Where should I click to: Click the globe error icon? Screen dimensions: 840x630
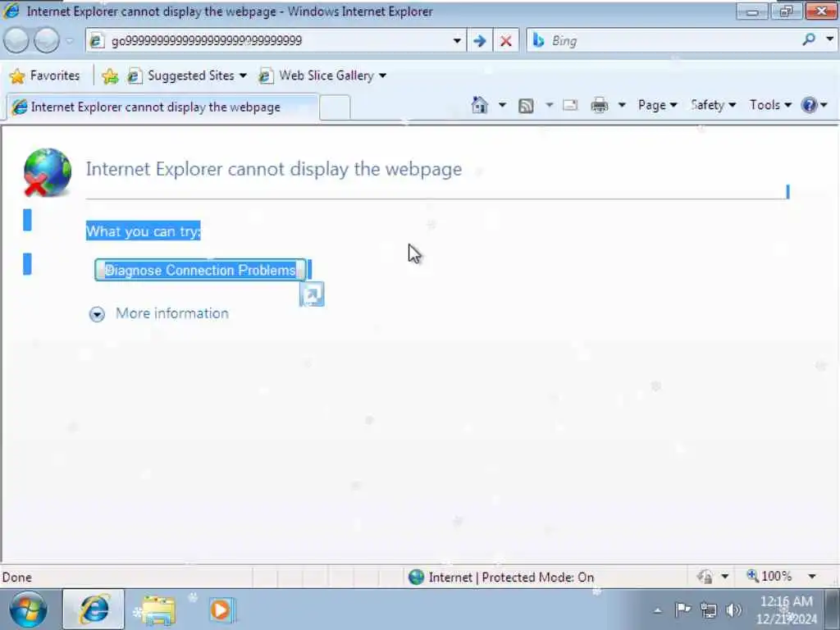click(x=47, y=172)
